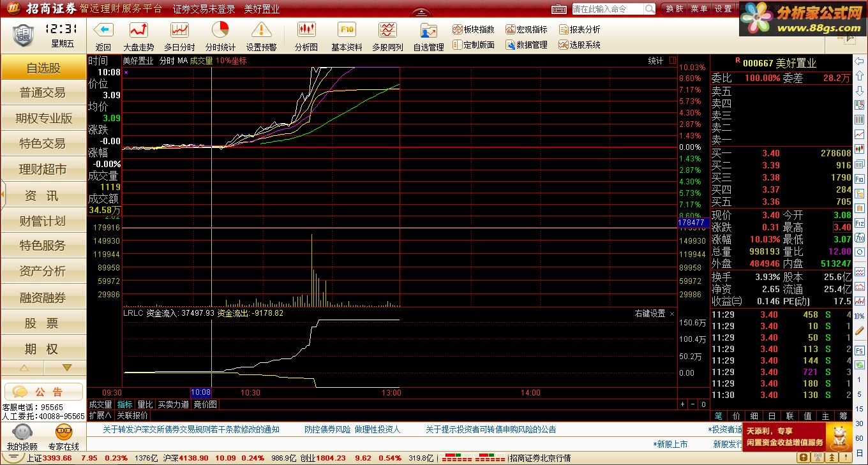
Task: Click the 换肤 skin button
Action: pyautogui.click(x=675, y=9)
